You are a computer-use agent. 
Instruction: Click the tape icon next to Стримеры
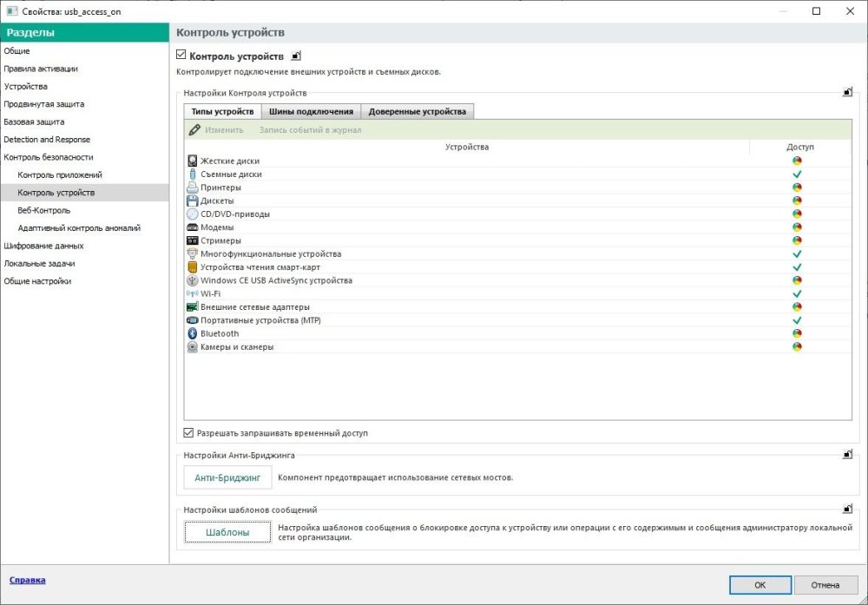192,240
